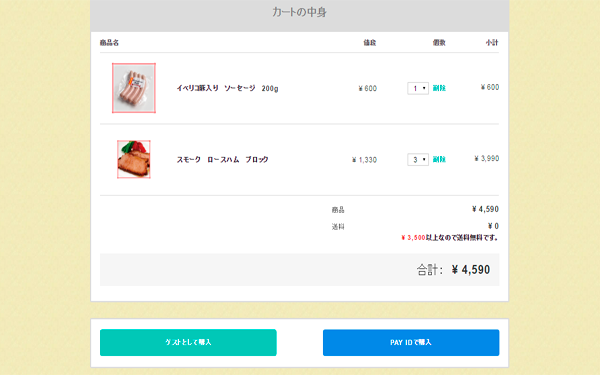The image size is (600, 375).
Task: Open the sausage product thumbnail image
Action: (134, 88)
